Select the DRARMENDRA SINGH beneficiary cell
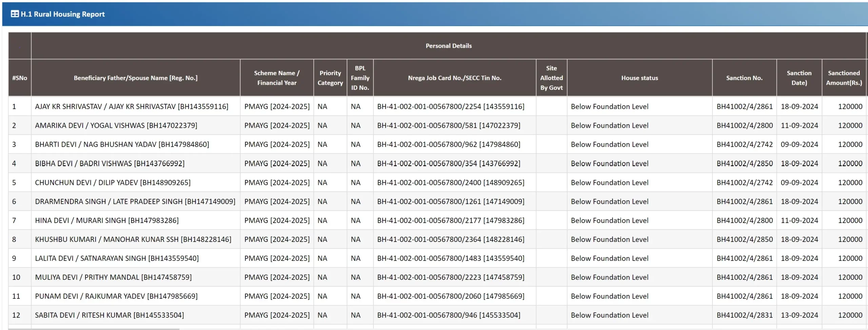This screenshot has height=330, width=868. [135, 201]
